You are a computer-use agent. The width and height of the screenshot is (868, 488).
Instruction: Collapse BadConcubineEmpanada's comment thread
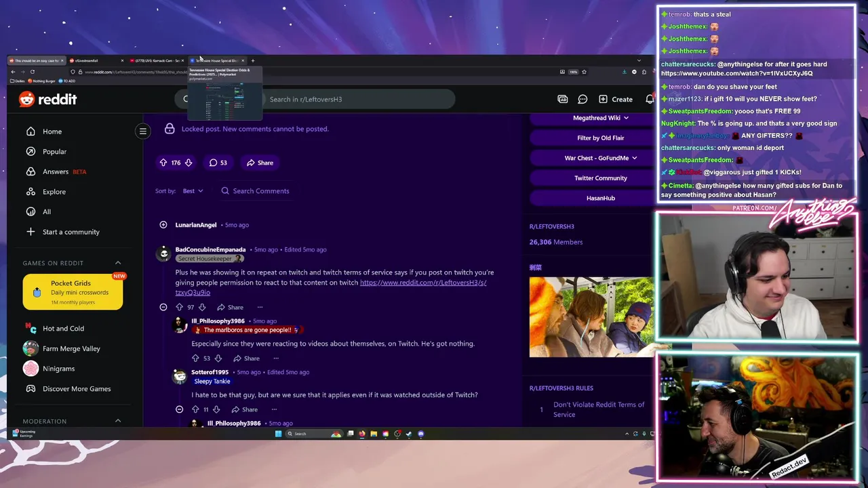pos(163,307)
